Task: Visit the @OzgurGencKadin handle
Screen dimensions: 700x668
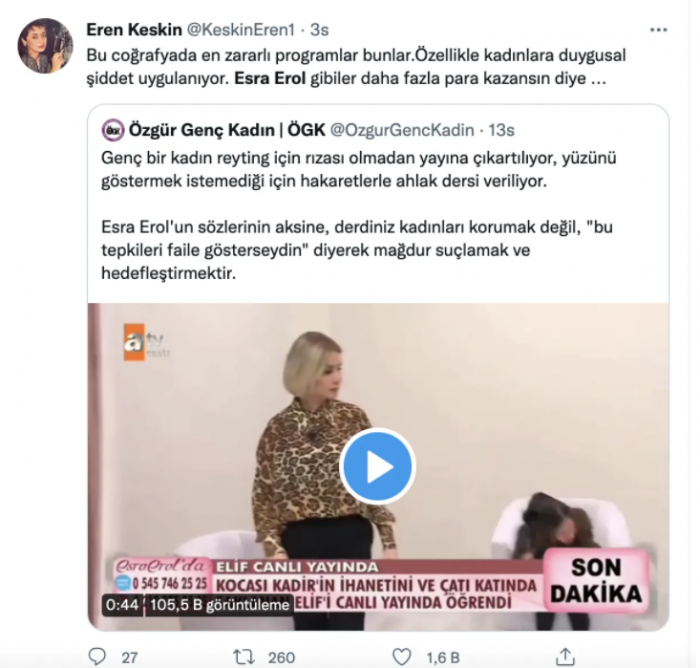Action: 402,130
